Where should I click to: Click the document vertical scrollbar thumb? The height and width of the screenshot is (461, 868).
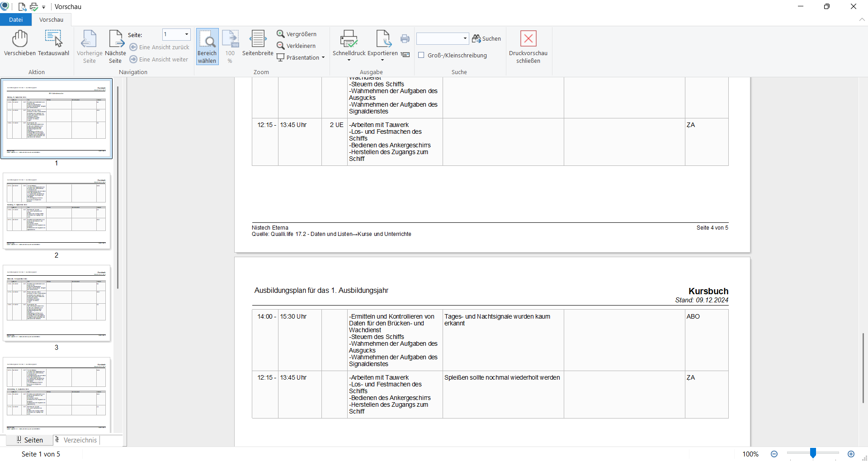click(863, 368)
